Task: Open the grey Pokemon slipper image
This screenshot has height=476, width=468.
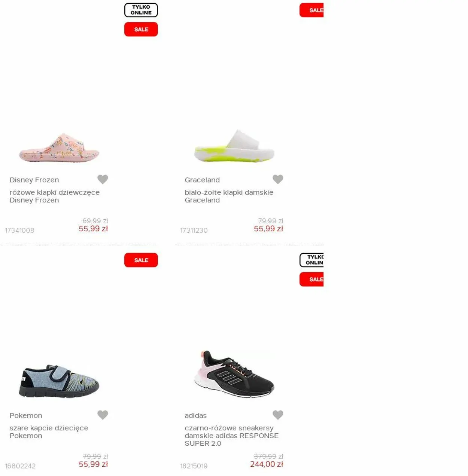Action: pyautogui.click(x=59, y=381)
